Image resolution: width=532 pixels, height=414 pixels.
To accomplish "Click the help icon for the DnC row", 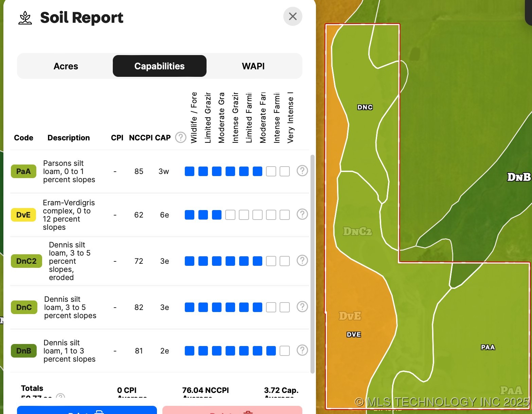I will coord(302,307).
